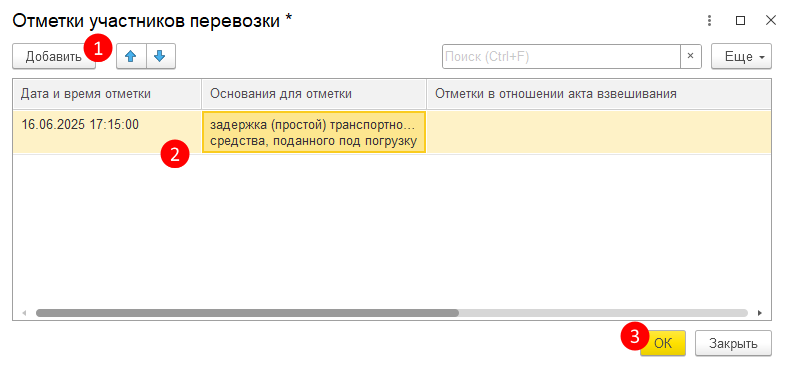Confirm with the yellow OK button
Screen dimensions: 790x369
click(x=663, y=343)
